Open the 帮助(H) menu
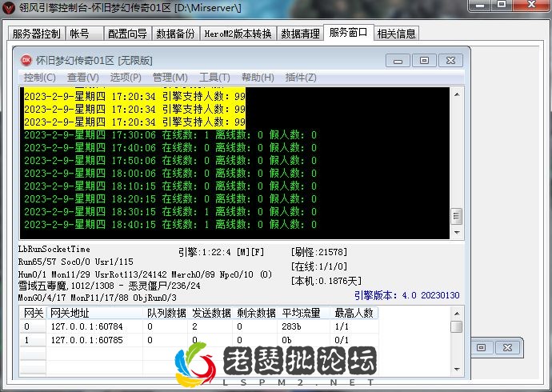This screenshot has width=552, height=392. (258, 78)
